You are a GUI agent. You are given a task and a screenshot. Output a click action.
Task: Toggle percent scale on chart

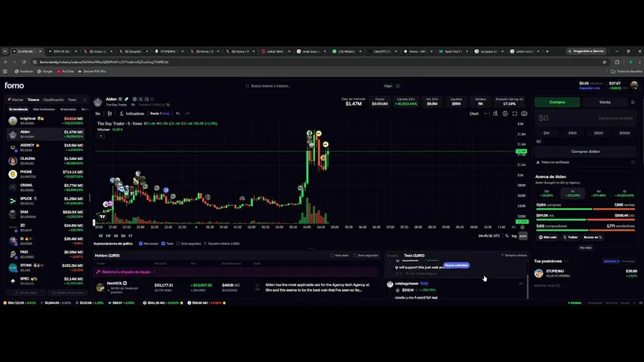tap(507, 236)
